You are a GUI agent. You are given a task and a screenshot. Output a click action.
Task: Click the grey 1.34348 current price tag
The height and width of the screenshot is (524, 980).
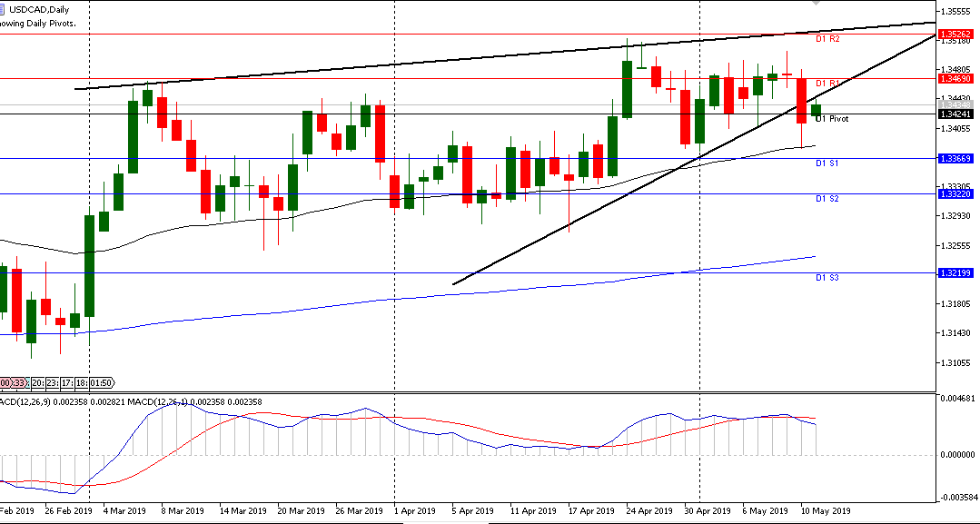tap(955, 105)
